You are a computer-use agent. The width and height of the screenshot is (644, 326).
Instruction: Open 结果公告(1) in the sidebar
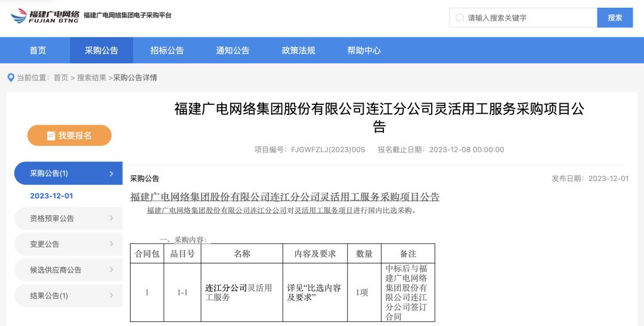[x=68, y=296]
